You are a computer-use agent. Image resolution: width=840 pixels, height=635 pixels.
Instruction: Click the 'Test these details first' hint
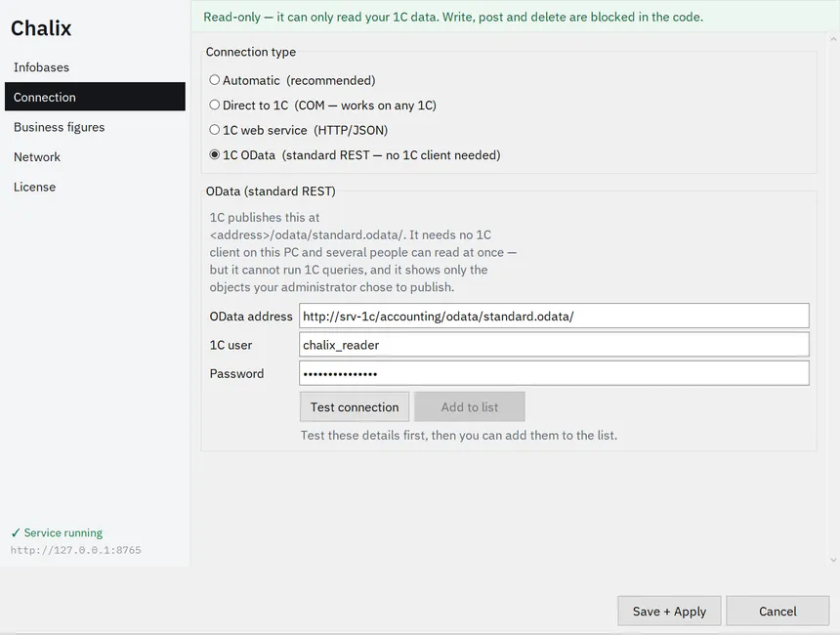pyautogui.click(x=458, y=435)
